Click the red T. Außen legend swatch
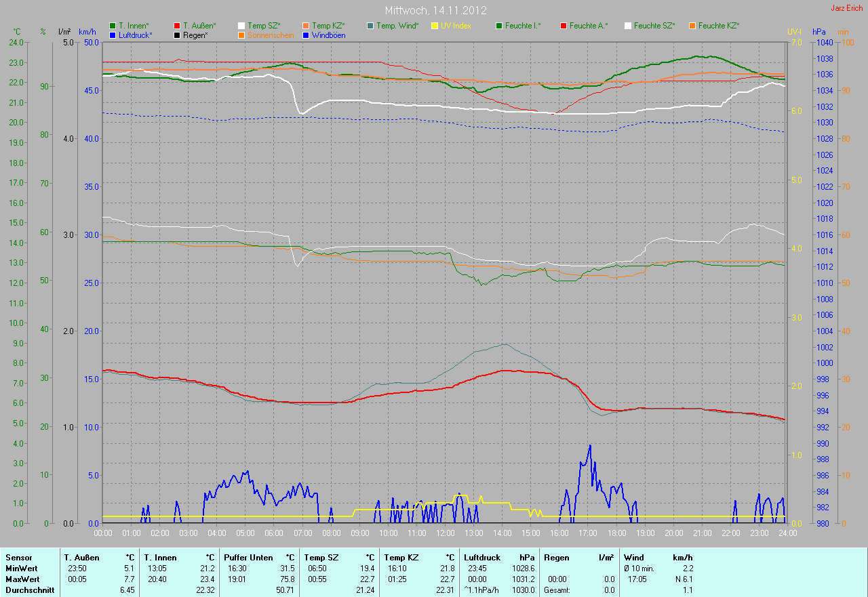Screen dimensions: 868x597 pyautogui.click(x=177, y=26)
